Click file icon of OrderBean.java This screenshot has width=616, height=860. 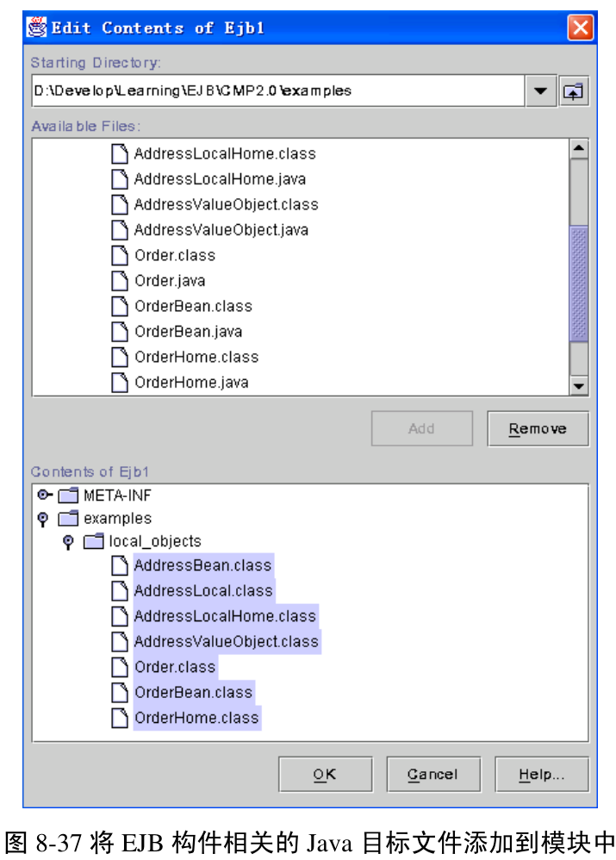(120, 331)
